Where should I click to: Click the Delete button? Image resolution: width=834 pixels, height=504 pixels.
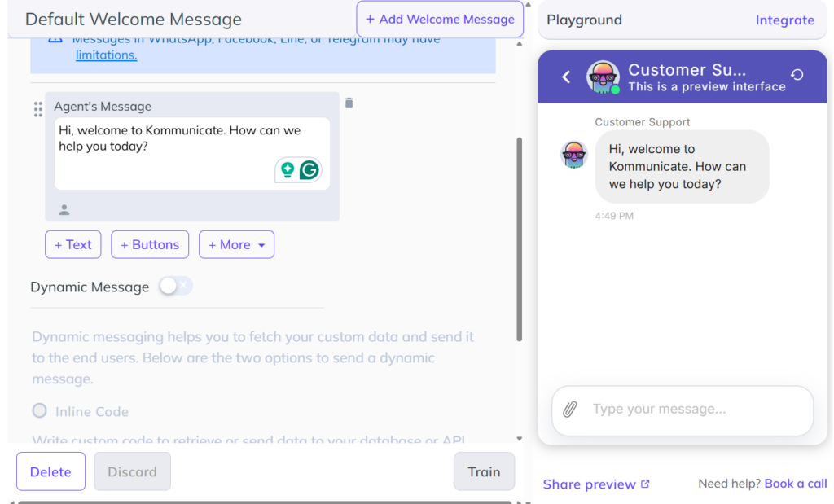point(50,471)
